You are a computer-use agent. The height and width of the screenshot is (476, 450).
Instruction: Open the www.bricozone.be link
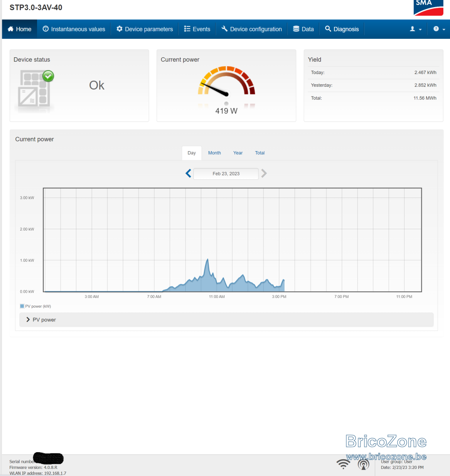click(386, 457)
